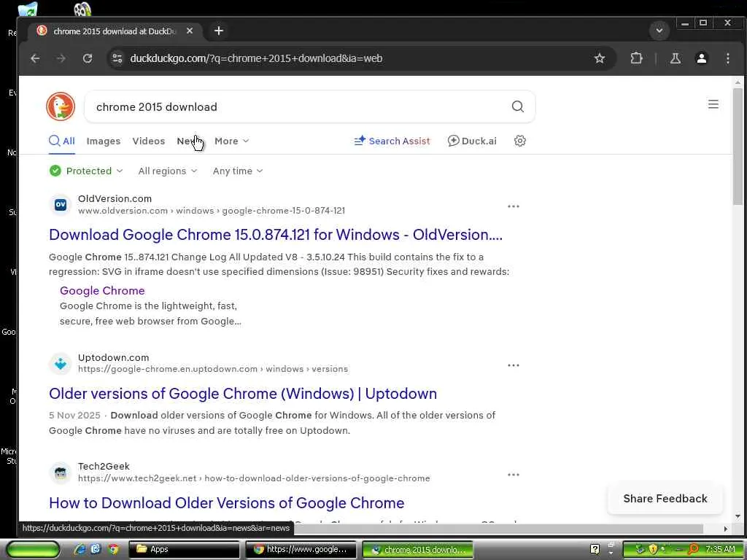
Task: Open How to Download Older Versions link
Action: 226,503
